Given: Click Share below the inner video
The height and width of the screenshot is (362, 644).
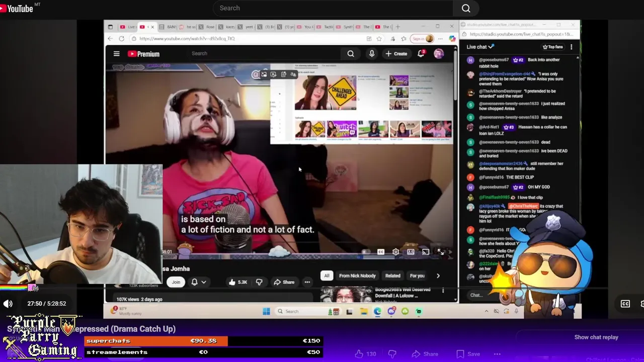Looking at the screenshot, I should point(284,282).
